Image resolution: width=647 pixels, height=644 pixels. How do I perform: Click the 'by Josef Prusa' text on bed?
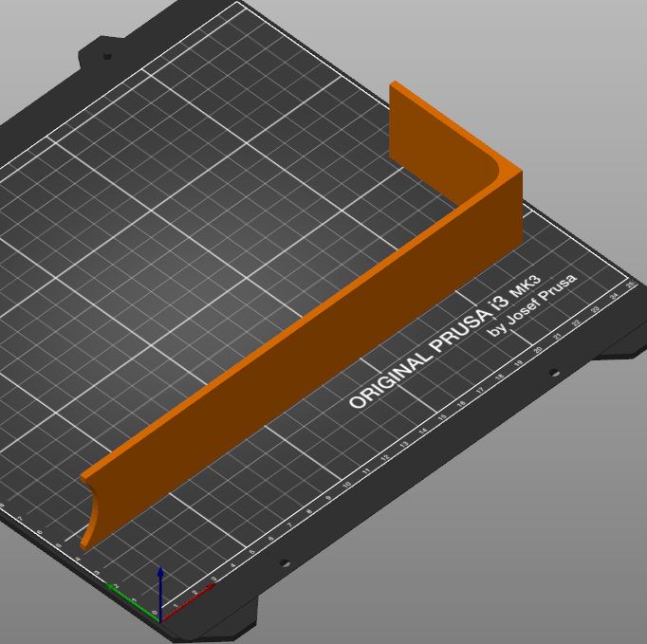(x=532, y=305)
